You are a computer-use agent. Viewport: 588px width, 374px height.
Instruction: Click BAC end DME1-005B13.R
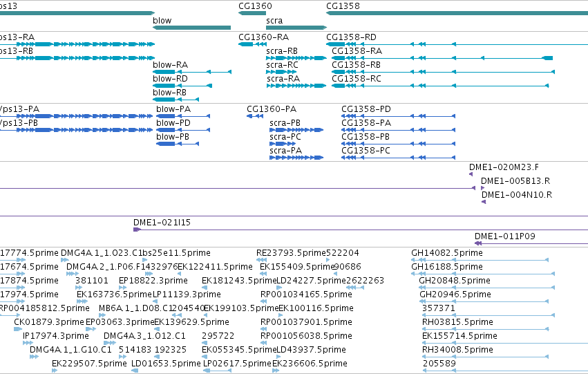[482, 188]
